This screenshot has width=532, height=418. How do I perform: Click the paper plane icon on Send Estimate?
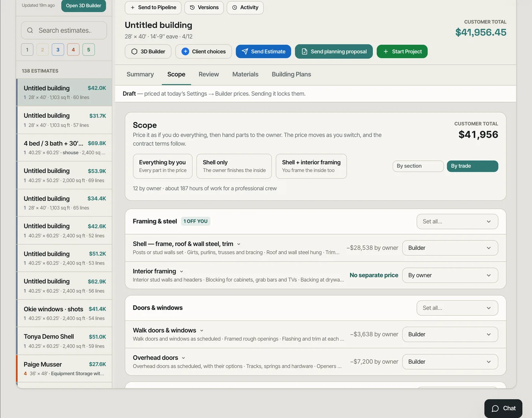pos(245,52)
